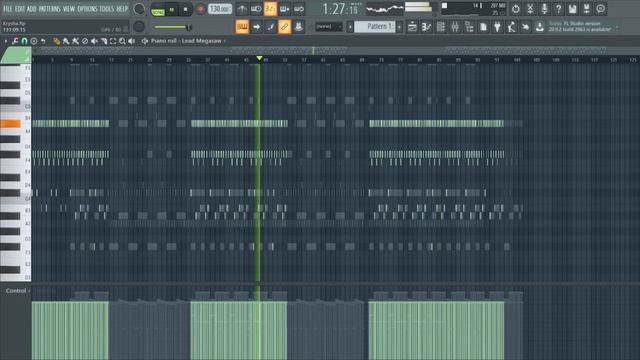
Task: Click the master pitch slider
Action: click(x=172, y=27)
